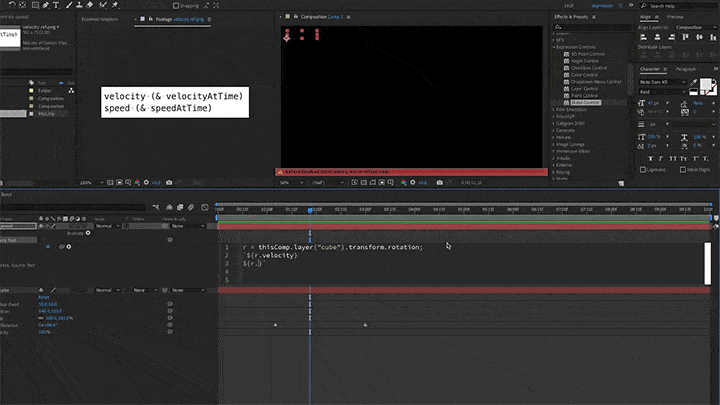Click the current time indicator in timeline
The height and width of the screenshot is (405, 720).
tap(310, 210)
